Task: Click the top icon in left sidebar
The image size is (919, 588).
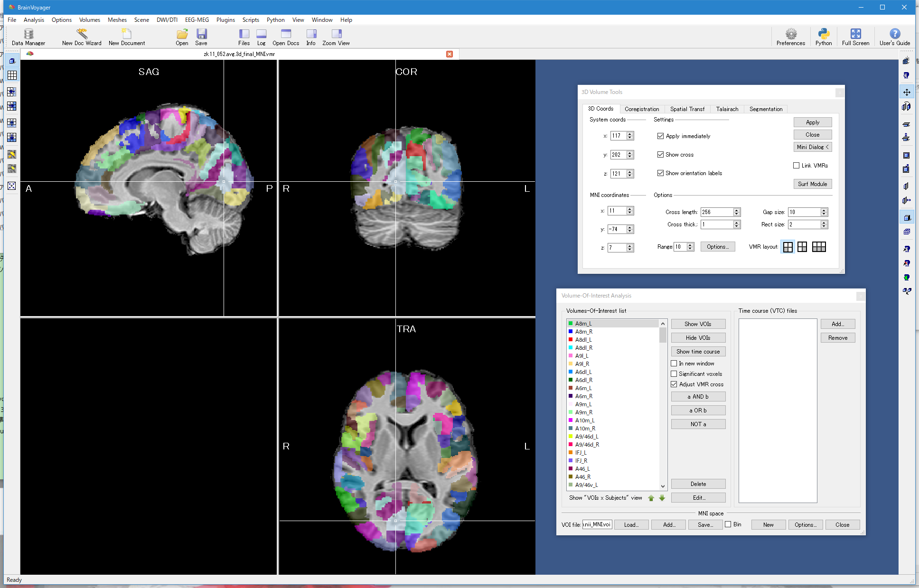Action: coord(12,61)
